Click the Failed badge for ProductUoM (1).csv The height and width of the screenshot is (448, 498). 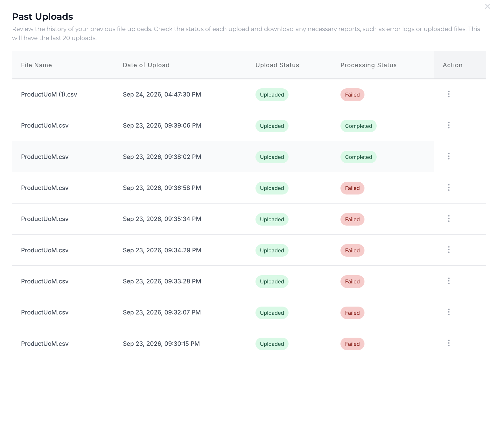[352, 95]
